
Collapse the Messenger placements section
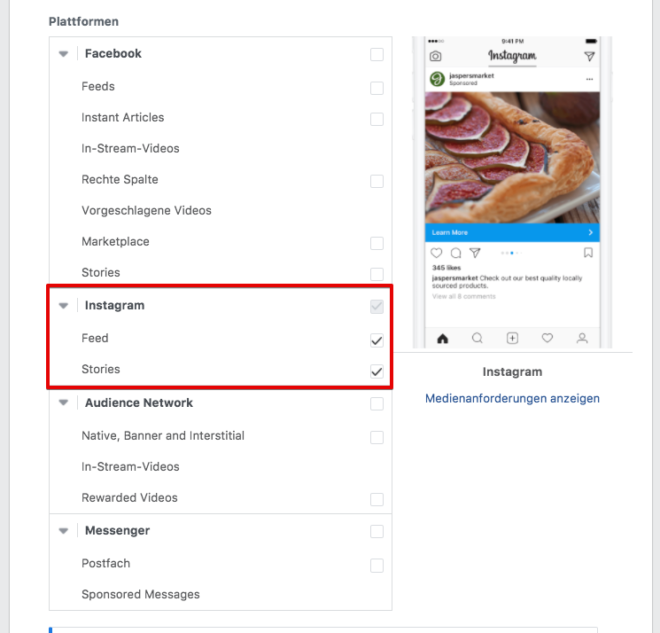64,531
